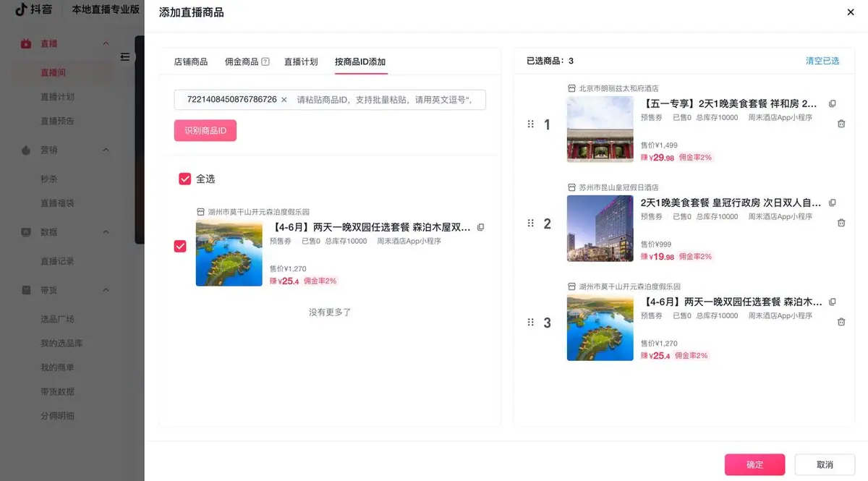
Task: Switch to the 店铺商品 tab
Action: (x=191, y=61)
